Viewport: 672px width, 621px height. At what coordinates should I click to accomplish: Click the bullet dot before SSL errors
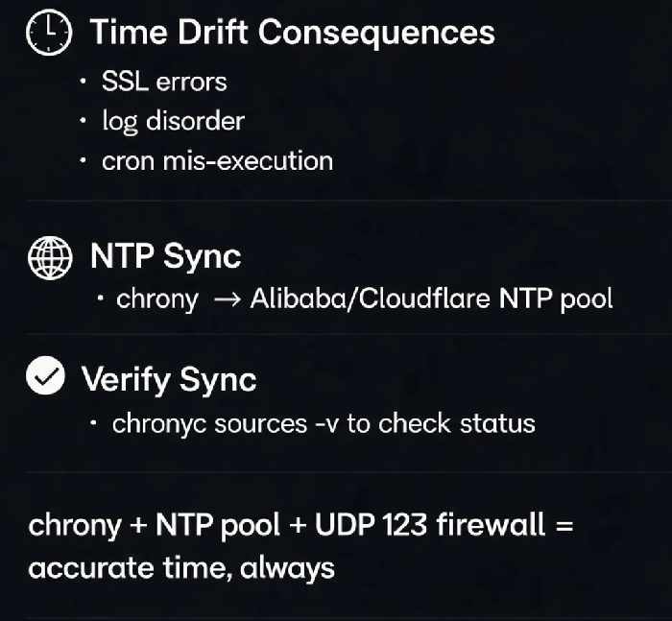point(83,81)
